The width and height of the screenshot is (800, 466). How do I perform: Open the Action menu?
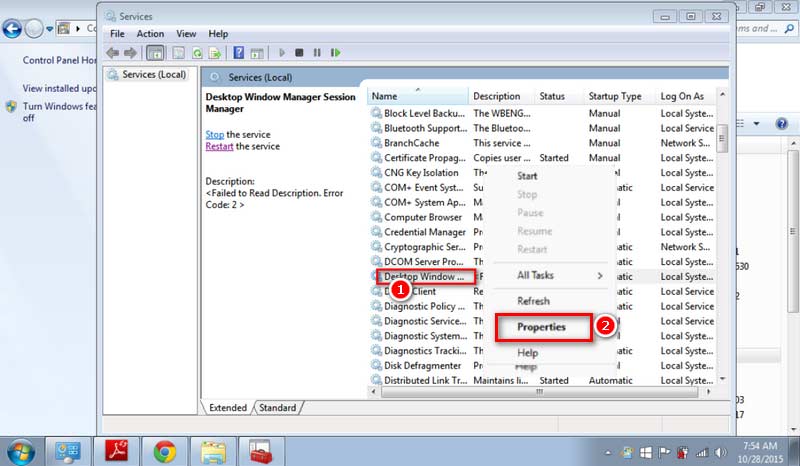[150, 34]
